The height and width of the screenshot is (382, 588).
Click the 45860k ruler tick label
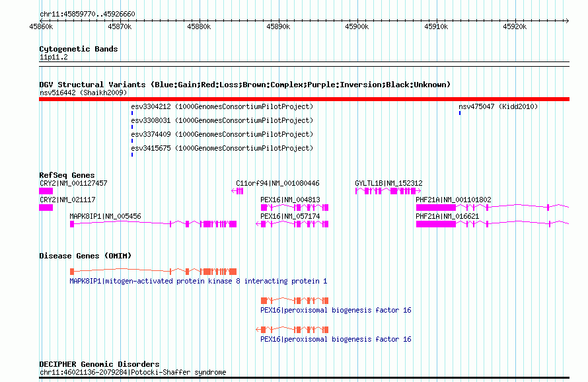point(41,27)
